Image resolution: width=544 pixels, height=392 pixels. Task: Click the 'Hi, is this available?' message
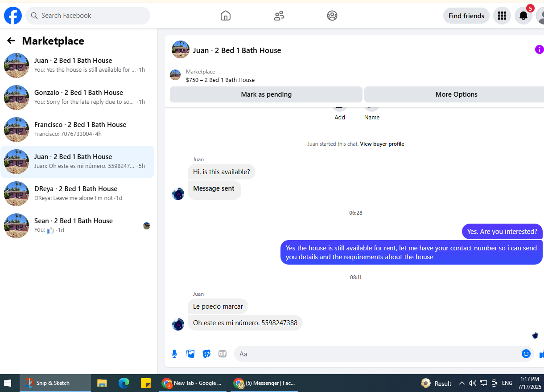pos(222,172)
